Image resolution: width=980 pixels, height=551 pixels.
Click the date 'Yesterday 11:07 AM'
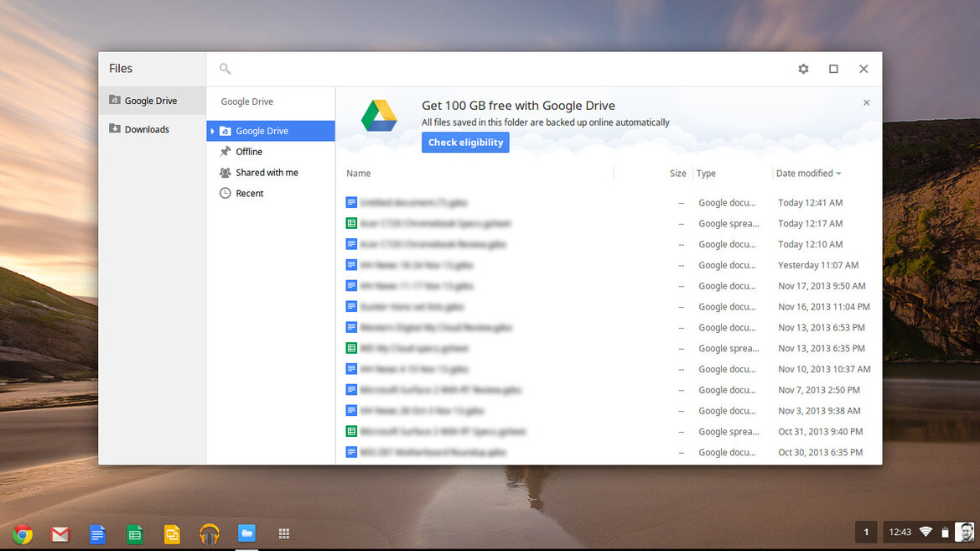[x=818, y=265]
